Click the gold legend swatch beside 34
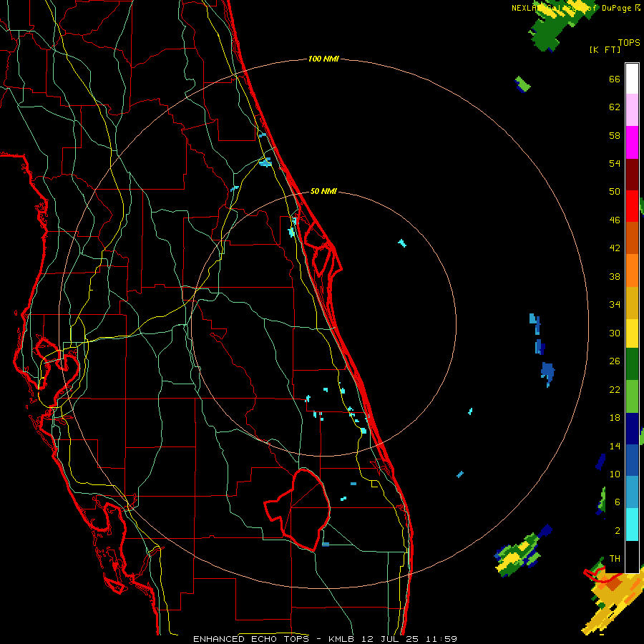The width and height of the screenshot is (644, 644). [632, 303]
